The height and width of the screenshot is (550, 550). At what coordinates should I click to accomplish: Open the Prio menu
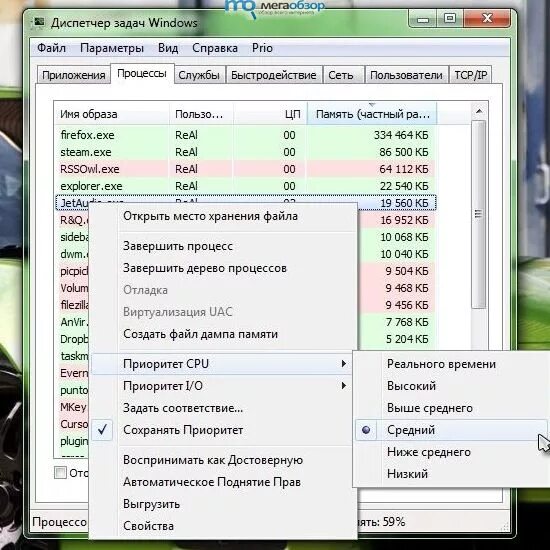(x=262, y=48)
